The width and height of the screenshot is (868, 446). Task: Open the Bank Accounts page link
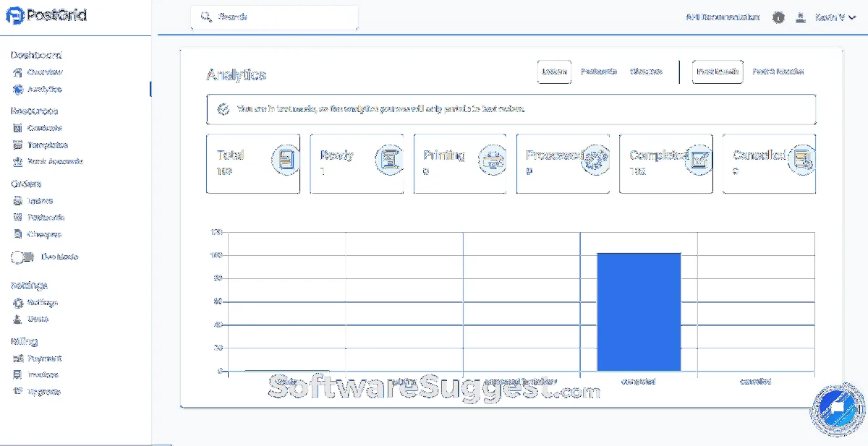(56, 162)
